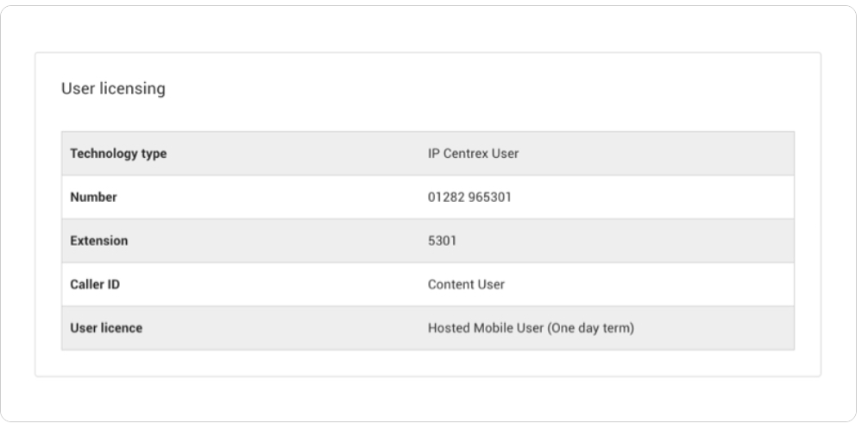Select the Extension row label

(98, 241)
